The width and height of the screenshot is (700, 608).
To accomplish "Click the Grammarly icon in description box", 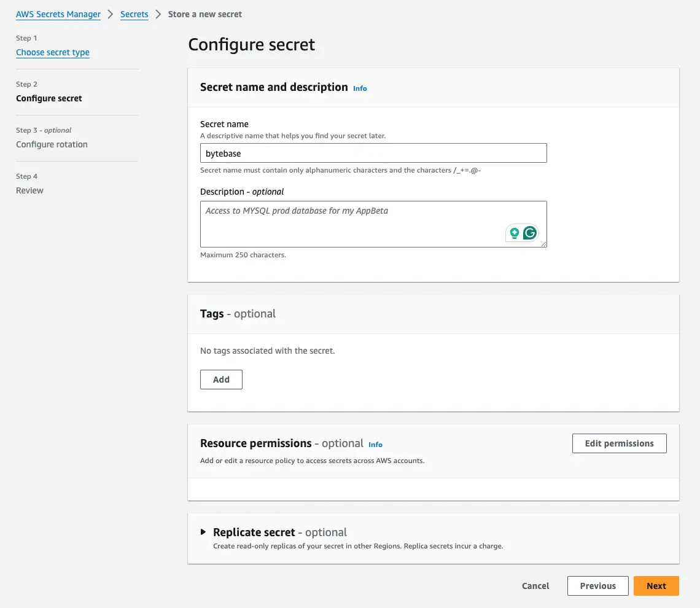I will coord(530,233).
